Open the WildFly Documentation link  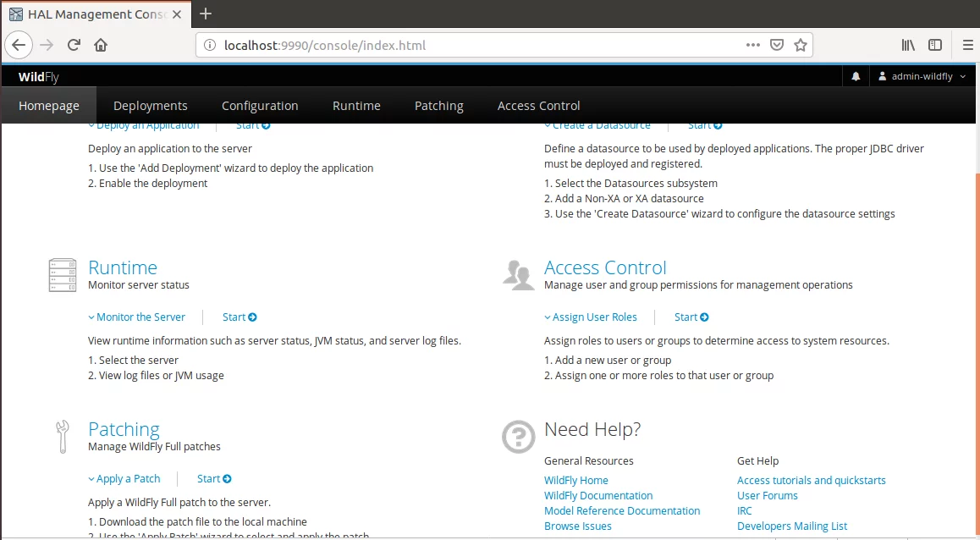(x=598, y=496)
